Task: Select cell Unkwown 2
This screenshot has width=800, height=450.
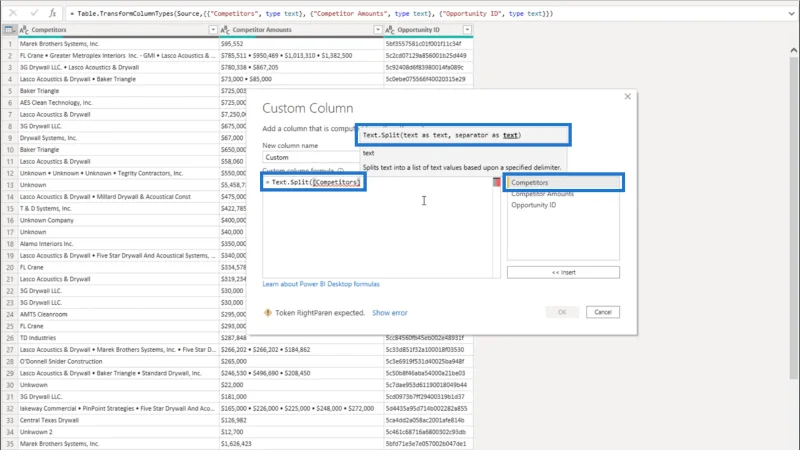Action: [x=118, y=432]
